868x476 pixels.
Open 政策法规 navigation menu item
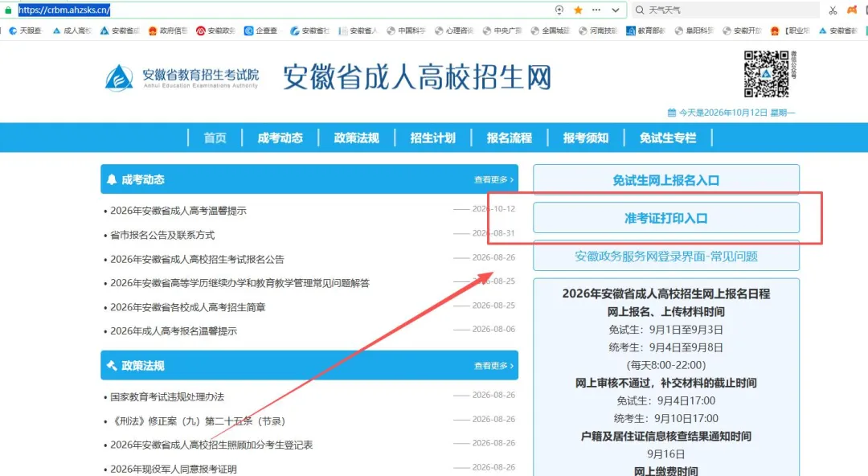[357, 138]
